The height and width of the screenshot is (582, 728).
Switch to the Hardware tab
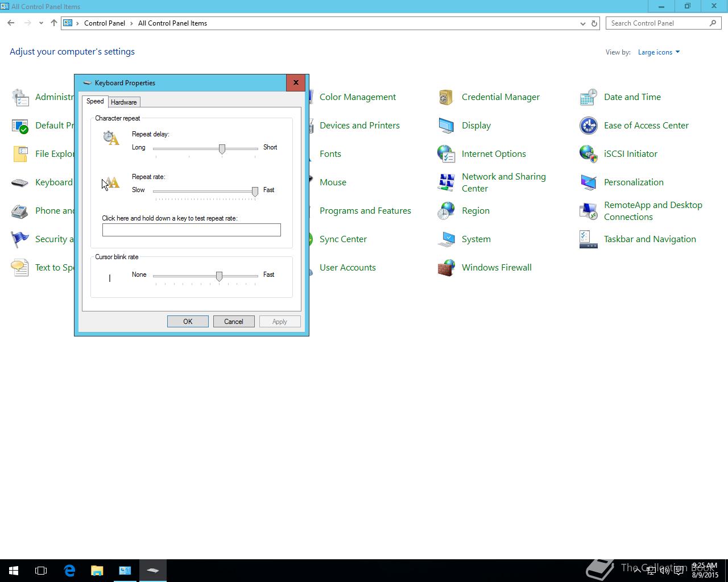pyautogui.click(x=123, y=102)
